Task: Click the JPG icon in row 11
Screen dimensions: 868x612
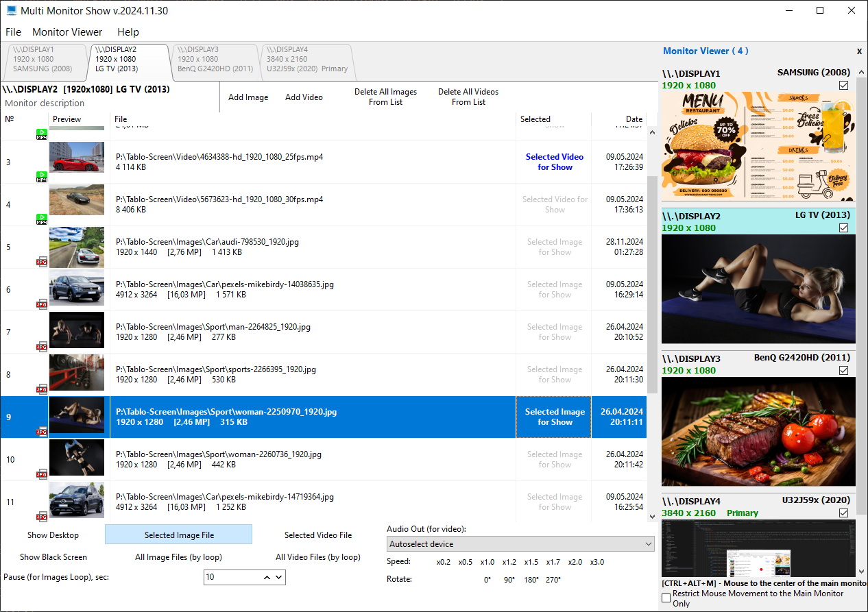Action: pyautogui.click(x=42, y=517)
